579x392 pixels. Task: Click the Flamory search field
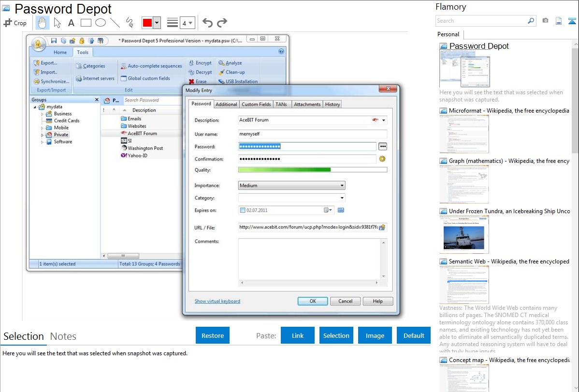[x=481, y=21]
